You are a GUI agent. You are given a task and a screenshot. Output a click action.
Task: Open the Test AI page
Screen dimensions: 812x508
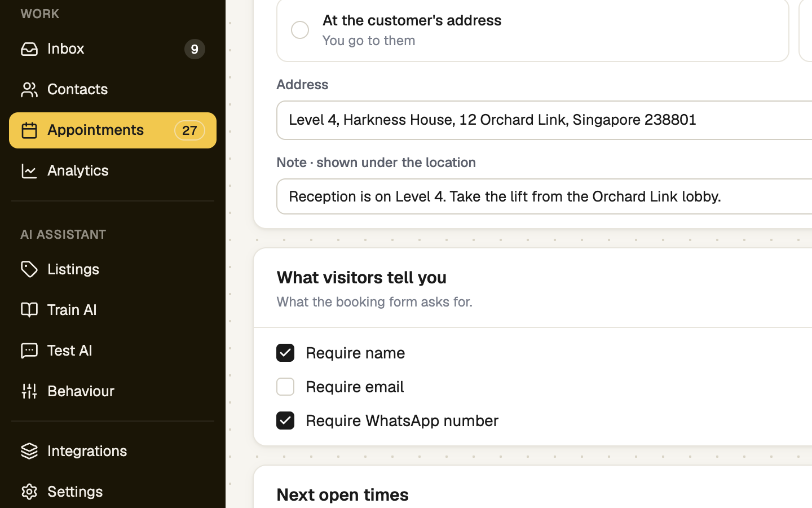[113, 351]
